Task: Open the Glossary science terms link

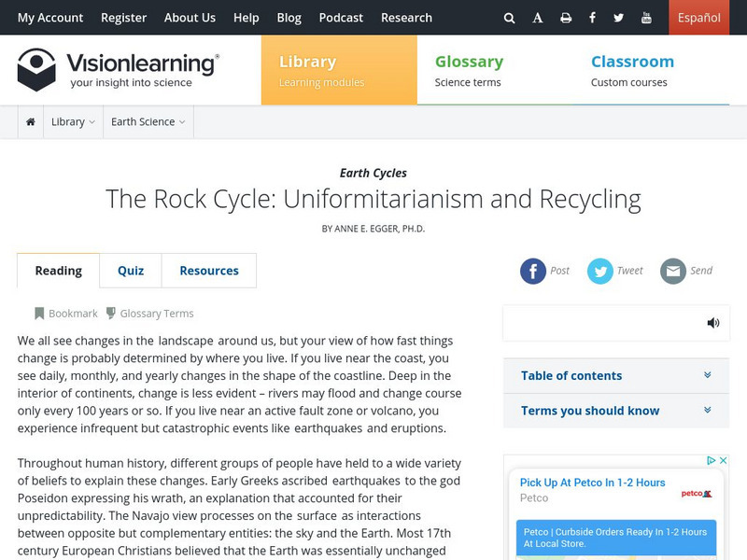Action: (469, 70)
